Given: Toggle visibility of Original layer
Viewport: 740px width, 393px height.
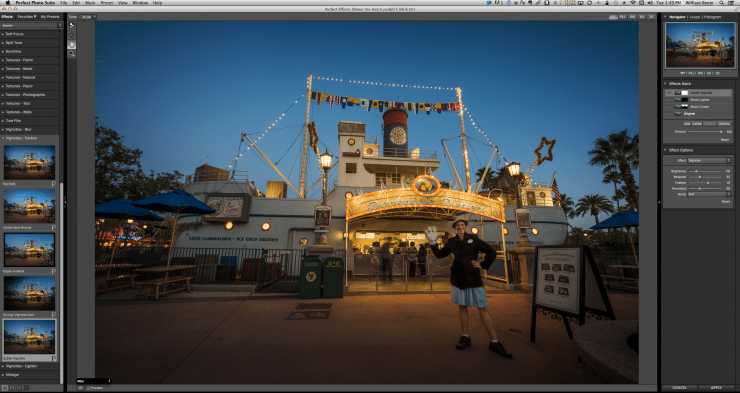Looking at the screenshot, I should pos(669,114).
